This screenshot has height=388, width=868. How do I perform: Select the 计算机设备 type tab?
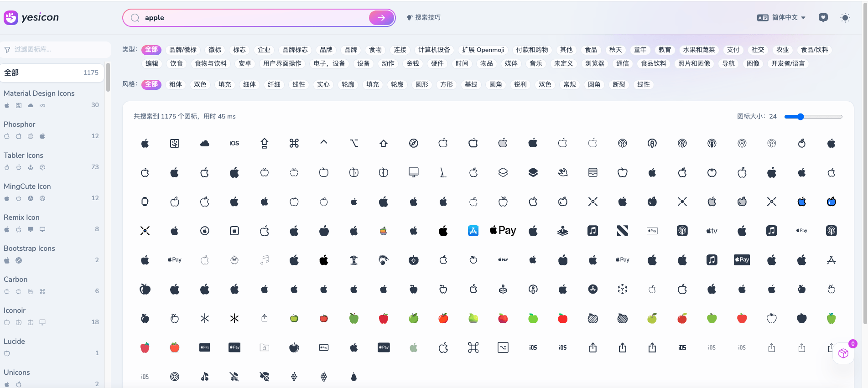pos(434,50)
